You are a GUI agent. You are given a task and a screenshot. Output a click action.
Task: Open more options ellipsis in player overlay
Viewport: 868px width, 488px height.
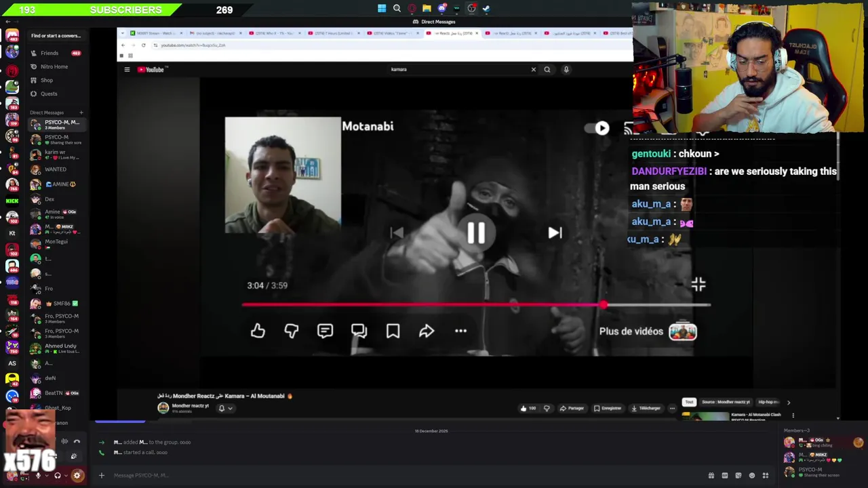pyautogui.click(x=460, y=331)
